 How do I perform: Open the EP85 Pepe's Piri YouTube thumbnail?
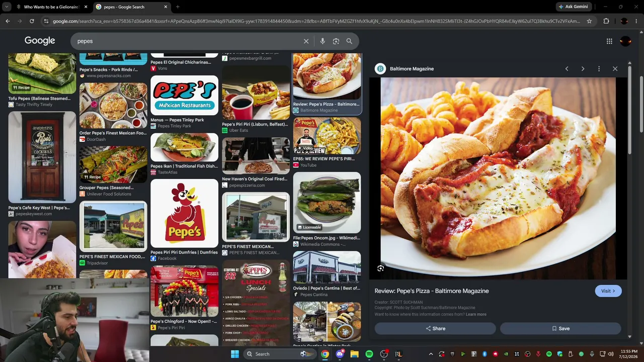pos(327,136)
